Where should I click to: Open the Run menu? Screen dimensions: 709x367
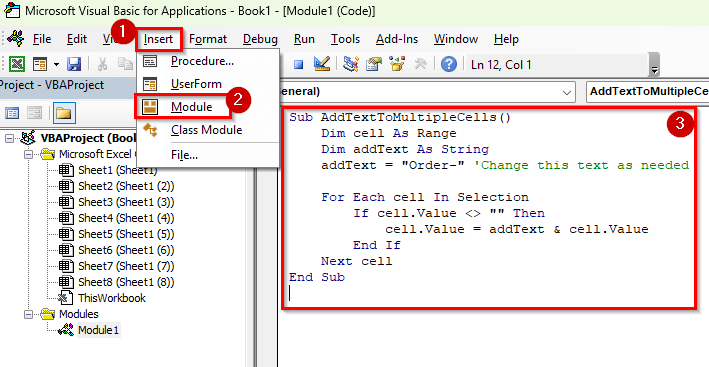(304, 39)
